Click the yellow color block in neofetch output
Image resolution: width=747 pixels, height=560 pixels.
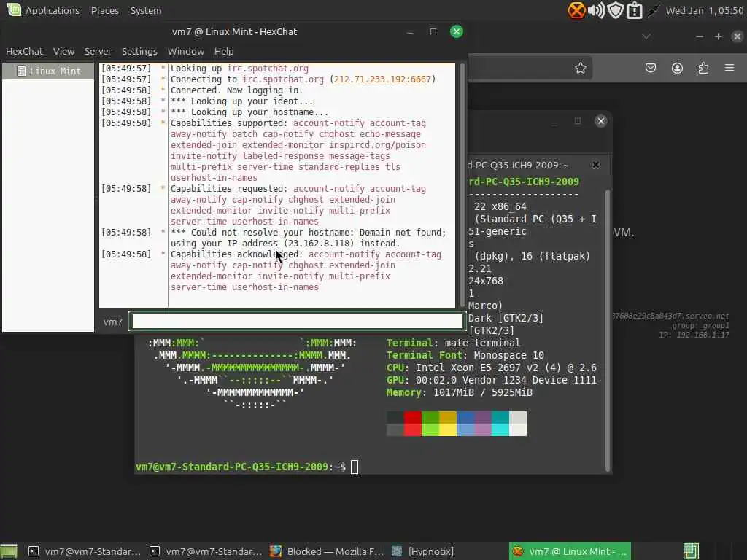point(448,424)
